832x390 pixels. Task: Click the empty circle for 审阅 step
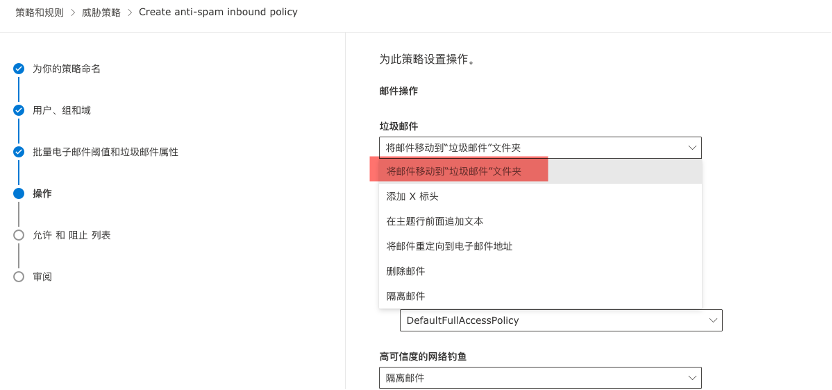pyautogui.click(x=19, y=276)
